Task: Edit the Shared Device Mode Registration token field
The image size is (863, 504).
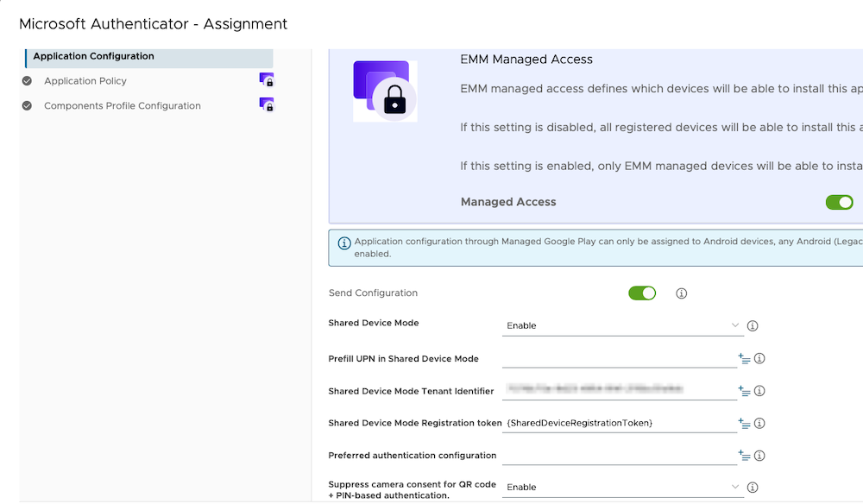Action: click(x=617, y=423)
